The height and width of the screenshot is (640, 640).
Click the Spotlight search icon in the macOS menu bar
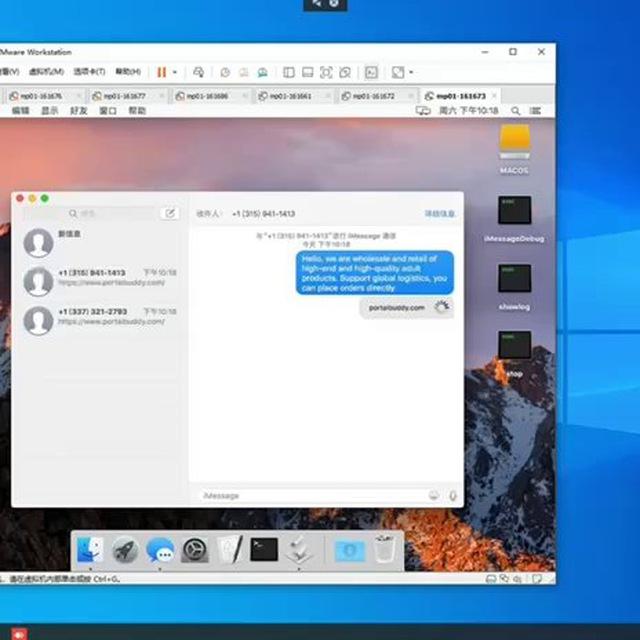[516, 111]
